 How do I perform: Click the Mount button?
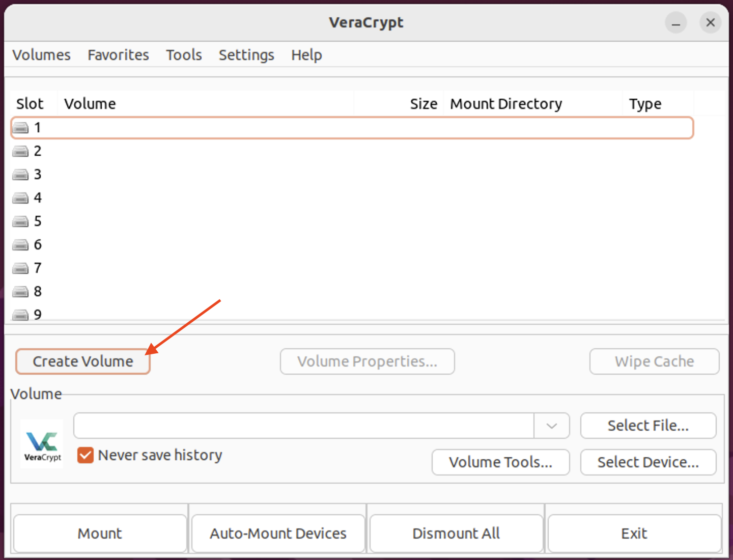pyautogui.click(x=100, y=533)
